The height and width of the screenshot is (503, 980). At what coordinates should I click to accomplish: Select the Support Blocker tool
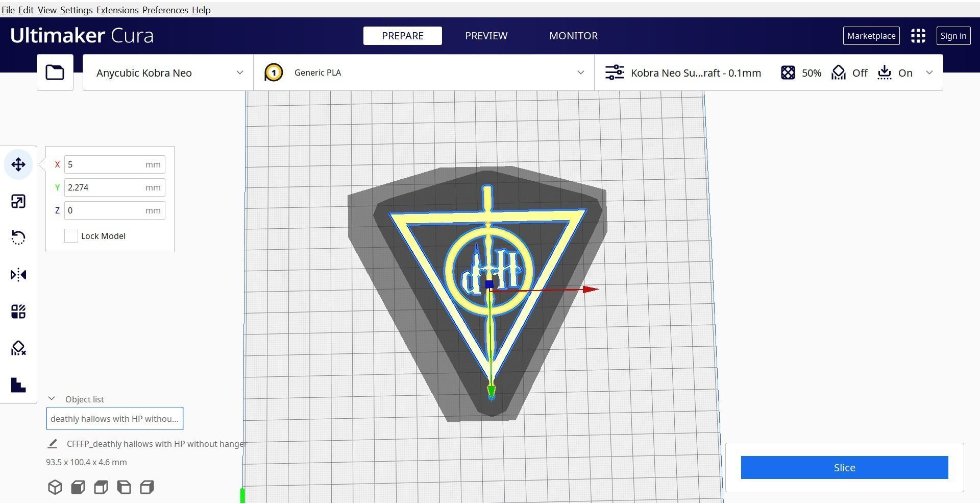point(18,348)
